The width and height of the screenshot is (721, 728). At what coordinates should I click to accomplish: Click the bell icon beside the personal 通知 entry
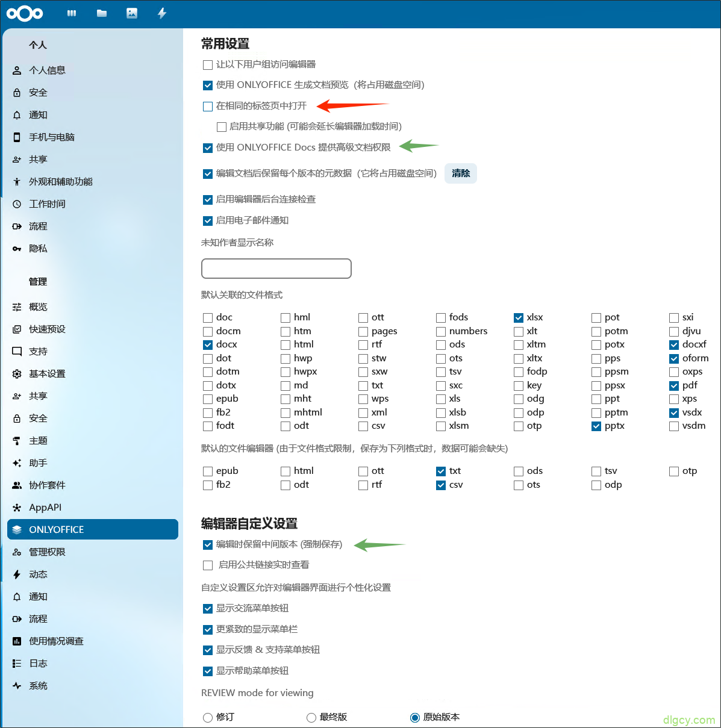pyautogui.click(x=17, y=115)
